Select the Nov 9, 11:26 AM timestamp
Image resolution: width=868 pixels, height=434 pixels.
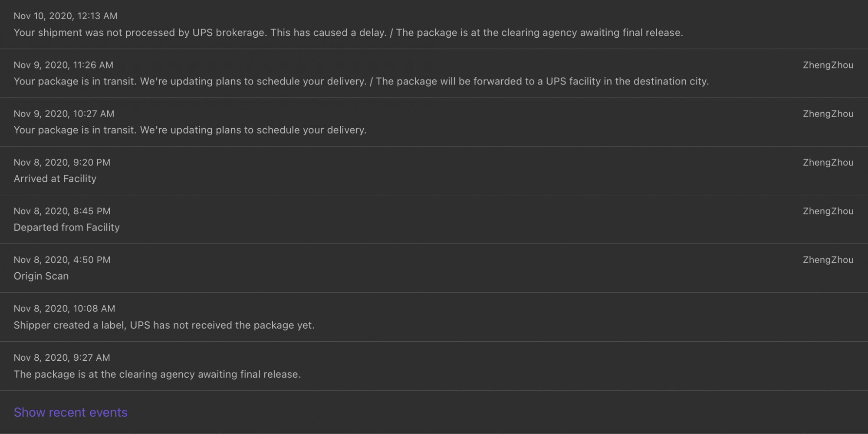pos(63,65)
